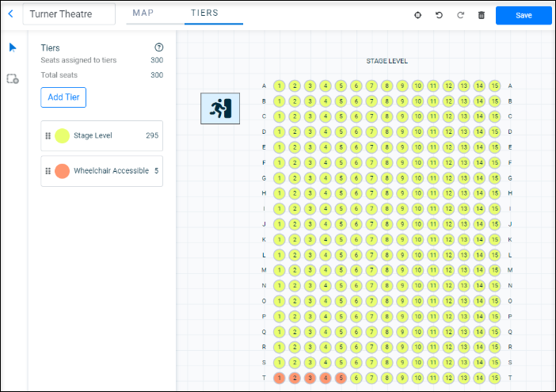
Task: Edit the Turner Theatre name field
Action: point(69,14)
